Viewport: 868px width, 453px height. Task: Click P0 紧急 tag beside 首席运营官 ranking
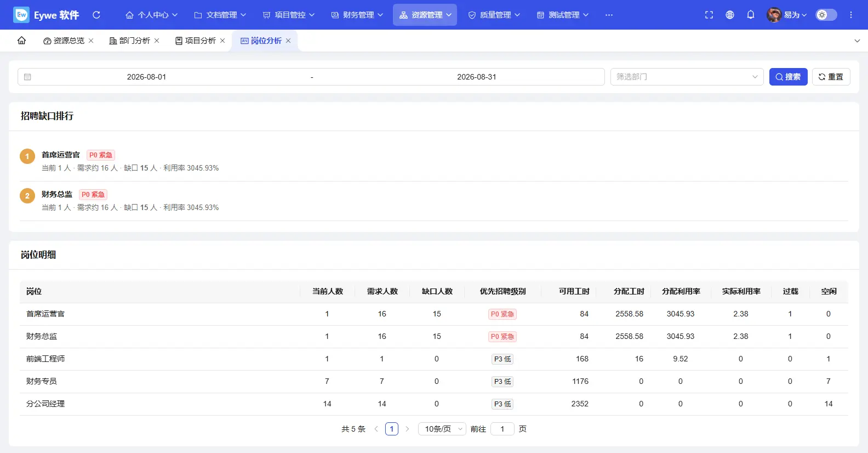pyautogui.click(x=101, y=155)
